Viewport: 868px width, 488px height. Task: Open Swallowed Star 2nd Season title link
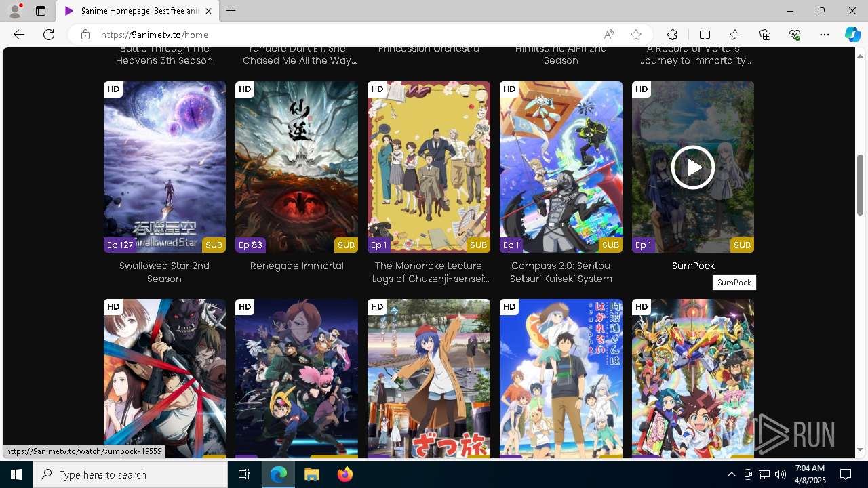(164, 272)
